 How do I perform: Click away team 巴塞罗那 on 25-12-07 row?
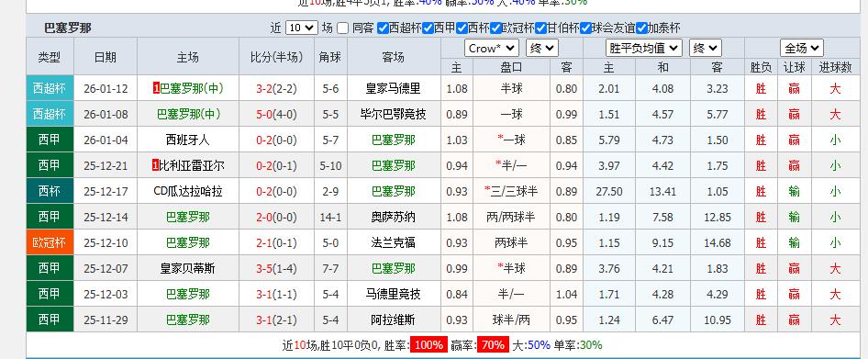click(393, 269)
